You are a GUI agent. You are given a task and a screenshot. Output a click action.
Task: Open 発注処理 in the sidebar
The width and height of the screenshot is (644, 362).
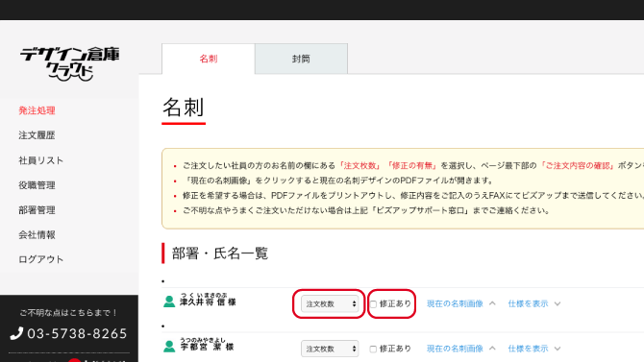37,110
